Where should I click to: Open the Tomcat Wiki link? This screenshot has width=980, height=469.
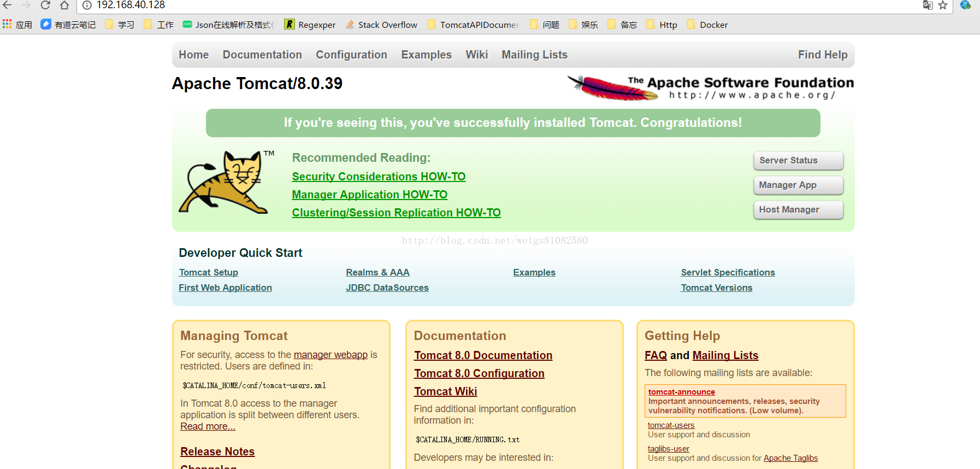click(x=445, y=391)
